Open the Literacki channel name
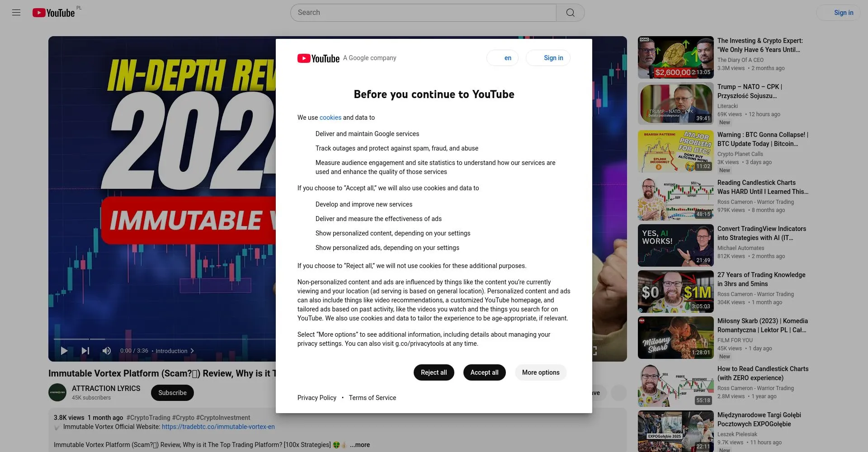868x452 pixels. (727, 106)
